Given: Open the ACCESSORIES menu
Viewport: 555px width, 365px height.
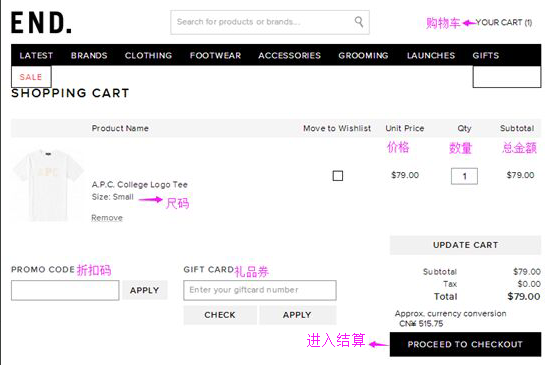Looking at the screenshot, I should click(290, 56).
